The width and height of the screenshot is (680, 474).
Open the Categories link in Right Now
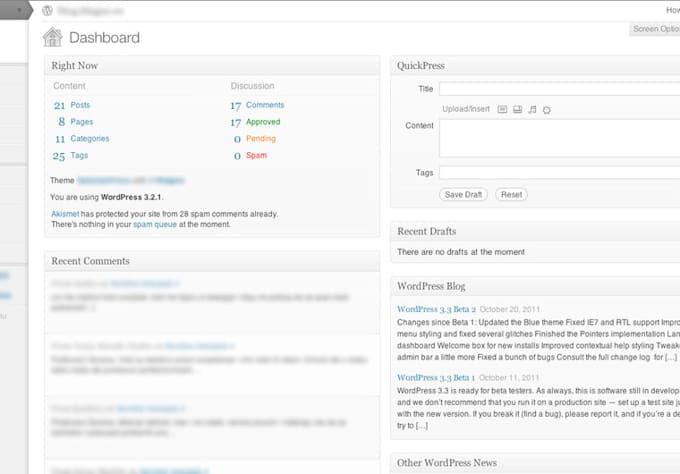pyautogui.click(x=90, y=138)
